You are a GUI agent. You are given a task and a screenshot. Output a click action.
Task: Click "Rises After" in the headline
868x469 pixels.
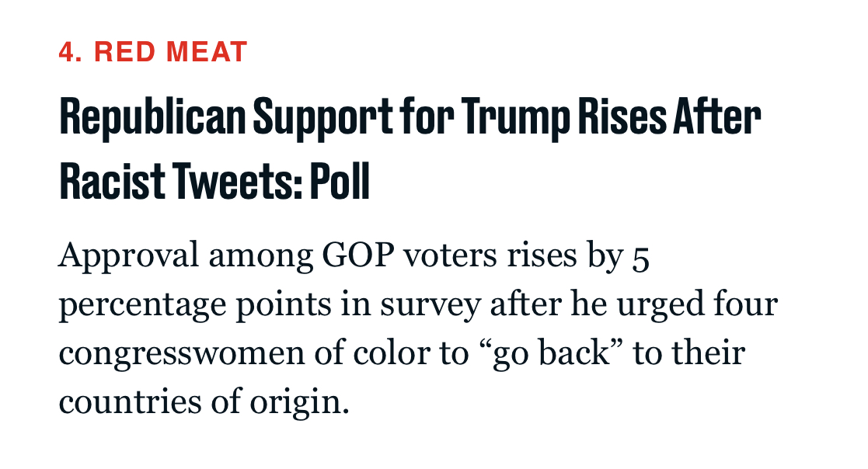pyautogui.click(x=671, y=119)
